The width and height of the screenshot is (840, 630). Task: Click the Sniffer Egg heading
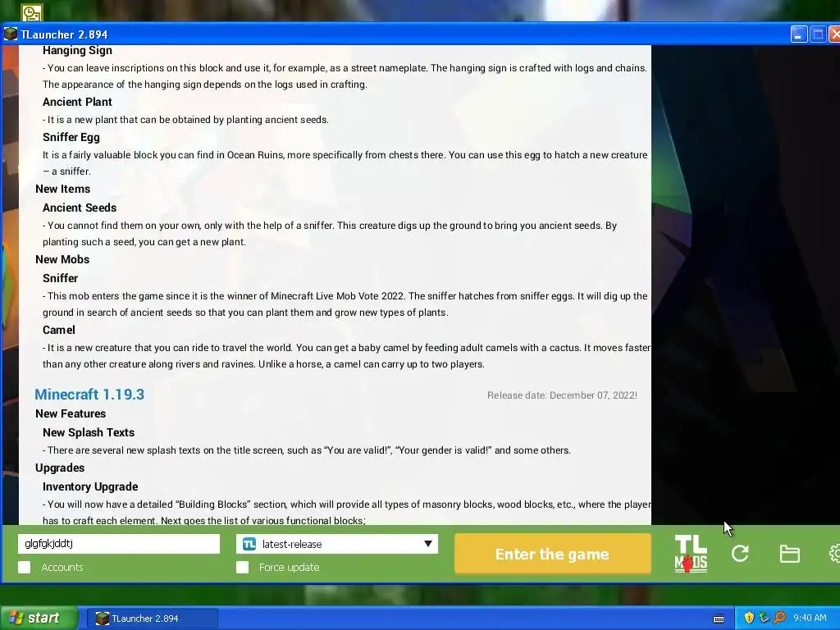pyautogui.click(x=71, y=137)
